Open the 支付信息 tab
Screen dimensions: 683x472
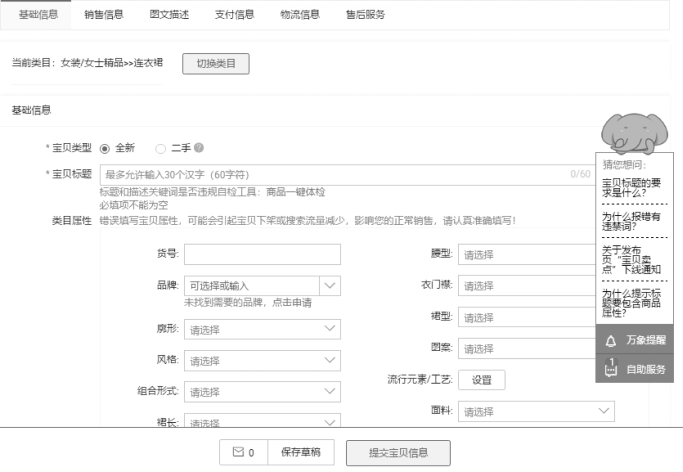[x=234, y=14]
